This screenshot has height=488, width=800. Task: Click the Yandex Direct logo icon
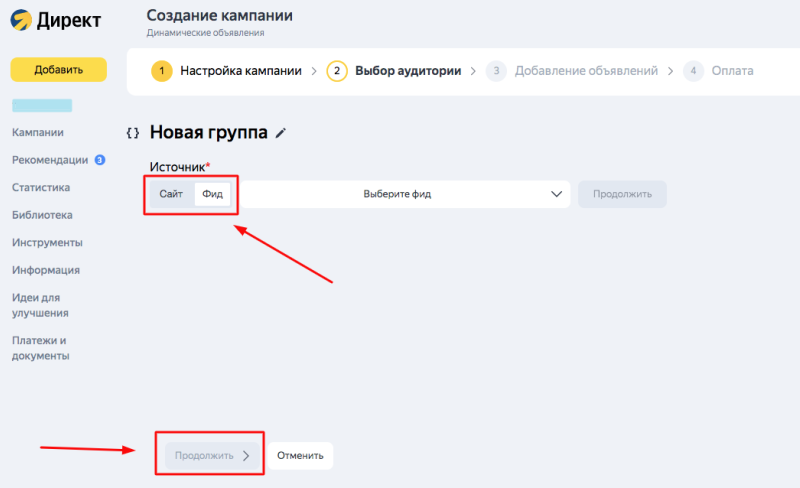point(21,20)
